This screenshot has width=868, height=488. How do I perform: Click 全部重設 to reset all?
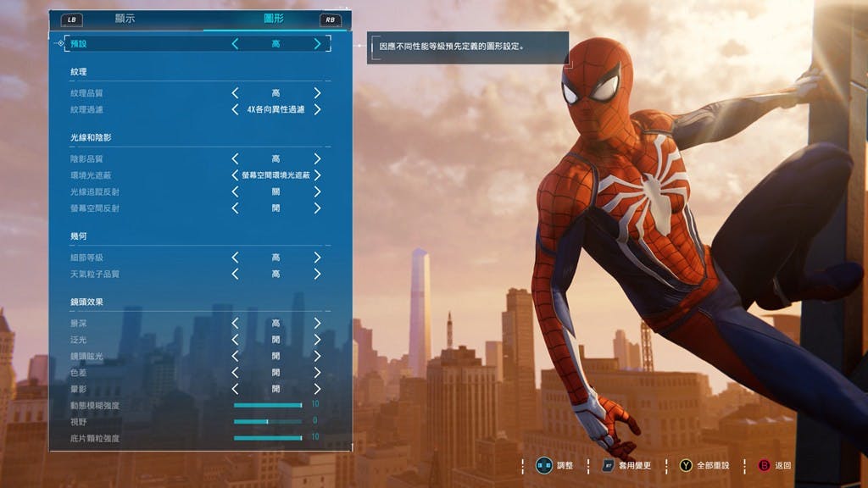pyautogui.click(x=713, y=466)
